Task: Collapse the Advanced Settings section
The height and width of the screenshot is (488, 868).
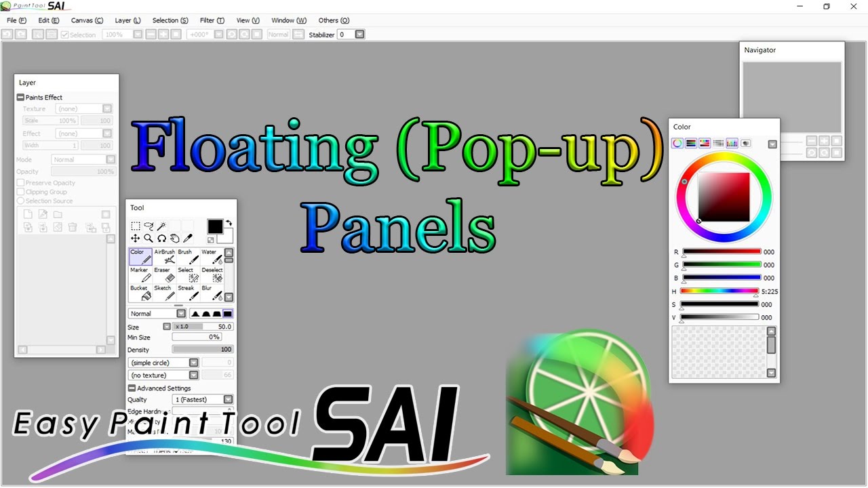Action: tap(132, 388)
